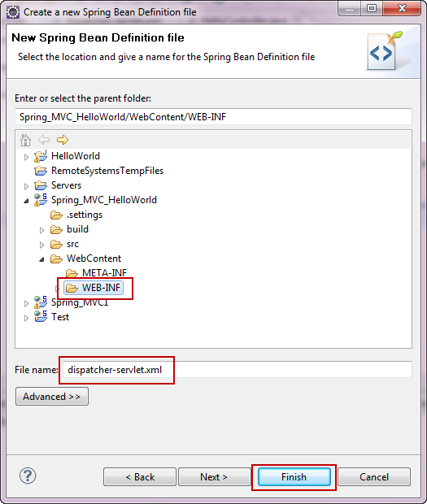The height and width of the screenshot is (504, 427).
Task: Select the WEB-INF folder
Action: coord(94,288)
